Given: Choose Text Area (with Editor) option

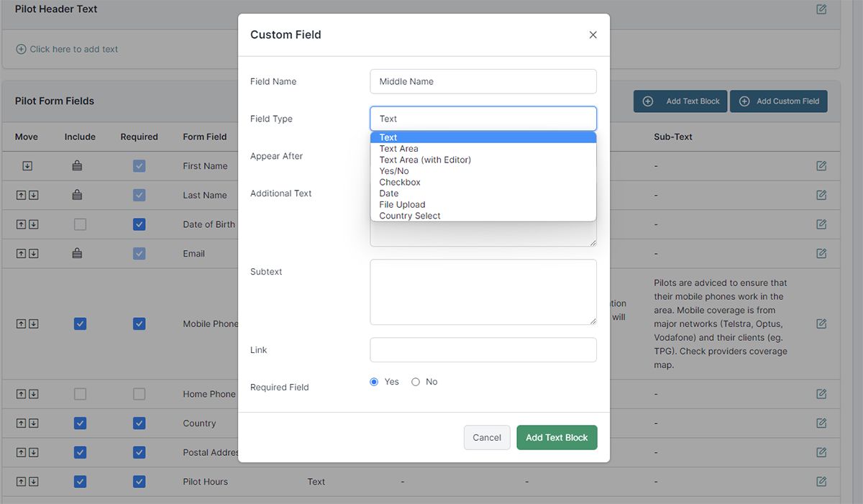Looking at the screenshot, I should [425, 160].
